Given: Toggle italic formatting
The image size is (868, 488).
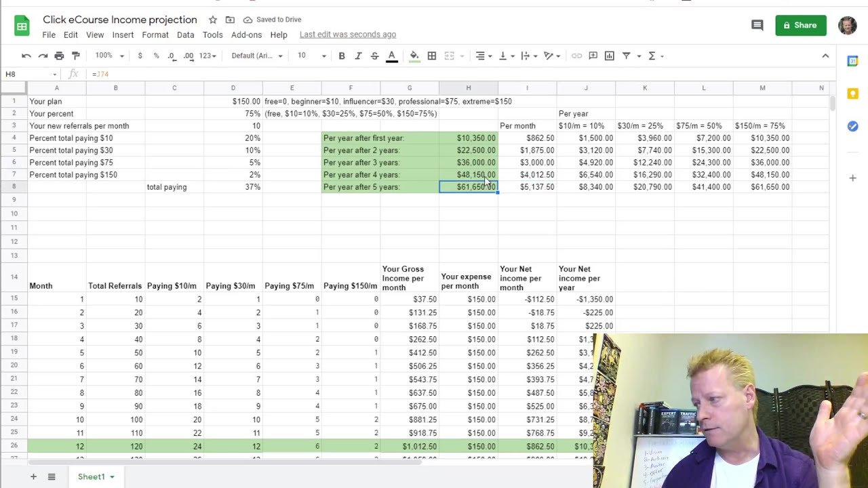Looking at the screenshot, I should 358,56.
